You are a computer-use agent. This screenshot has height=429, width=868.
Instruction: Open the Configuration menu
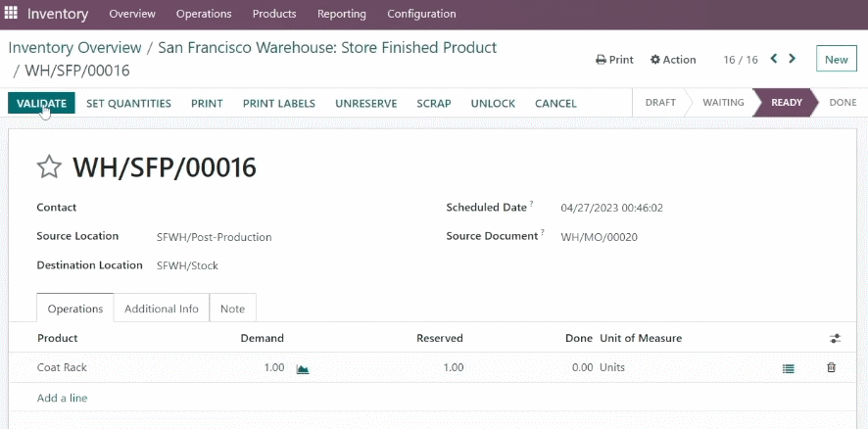click(x=421, y=14)
